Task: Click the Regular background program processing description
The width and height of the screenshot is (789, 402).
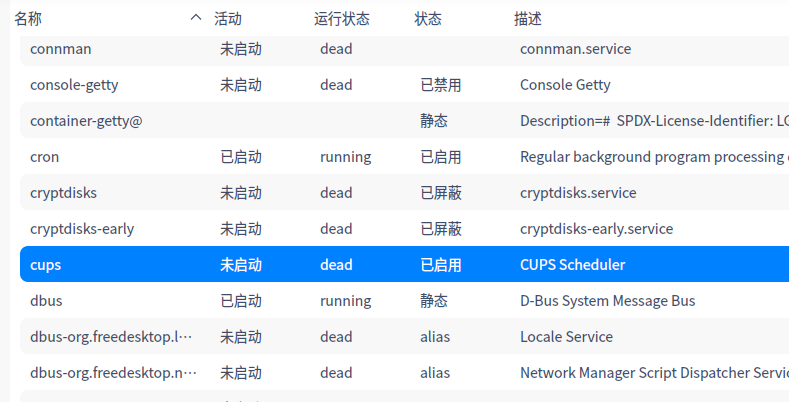Action: click(652, 157)
